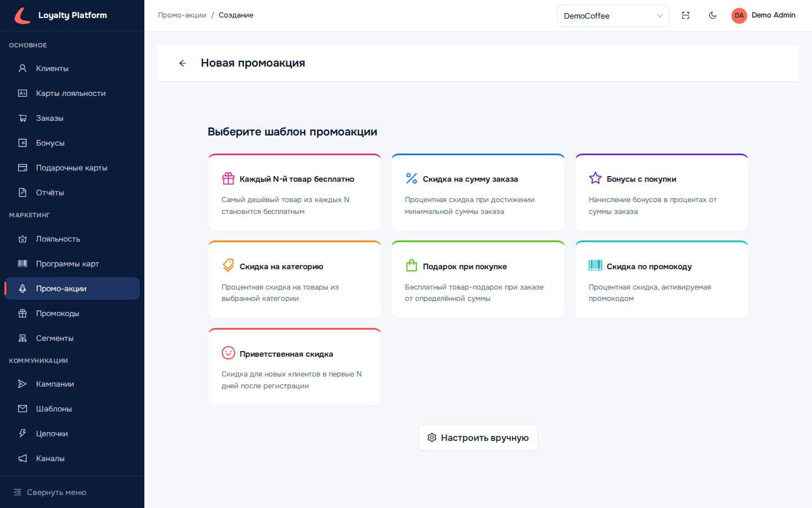The image size is (812, 508).
Task: Navigate to Бонусы in the sidebar
Action: point(72,143)
